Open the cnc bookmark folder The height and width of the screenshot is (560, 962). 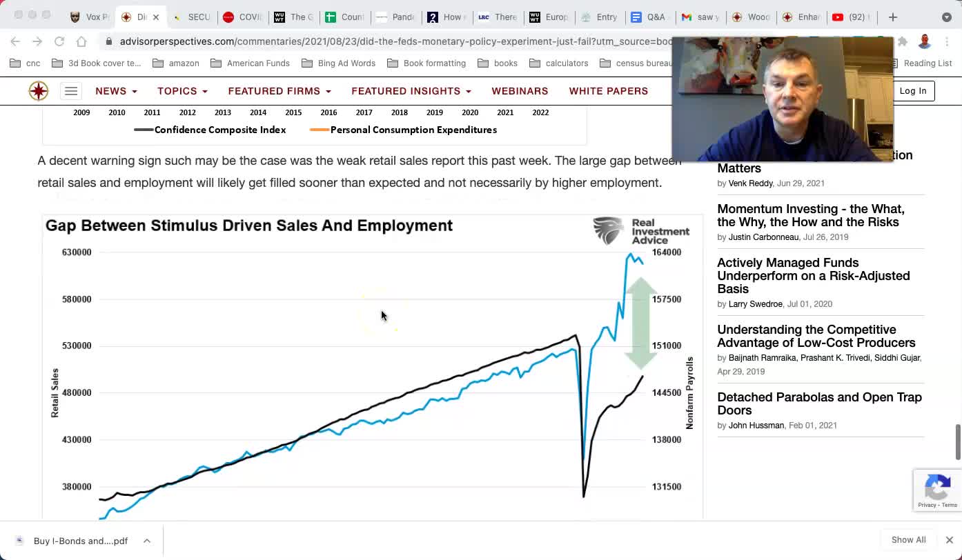click(x=25, y=63)
